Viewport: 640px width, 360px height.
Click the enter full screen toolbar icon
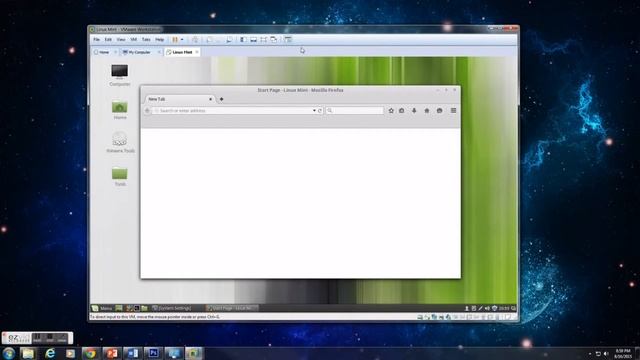(x=264, y=40)
